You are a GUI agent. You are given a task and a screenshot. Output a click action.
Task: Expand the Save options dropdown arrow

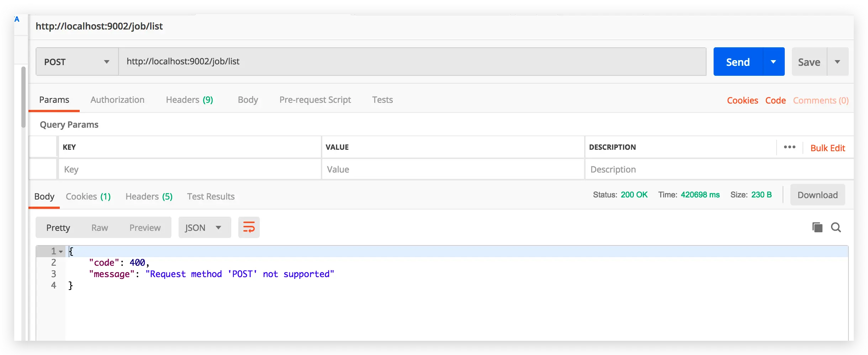[x=837, y=62]
